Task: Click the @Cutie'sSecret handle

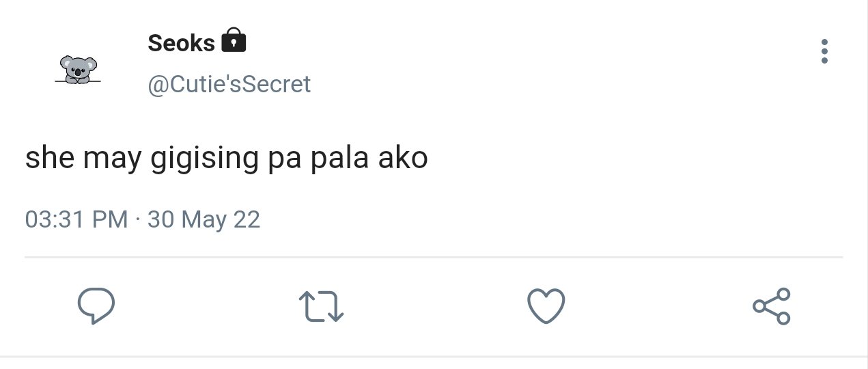Action: coord(229,84)
